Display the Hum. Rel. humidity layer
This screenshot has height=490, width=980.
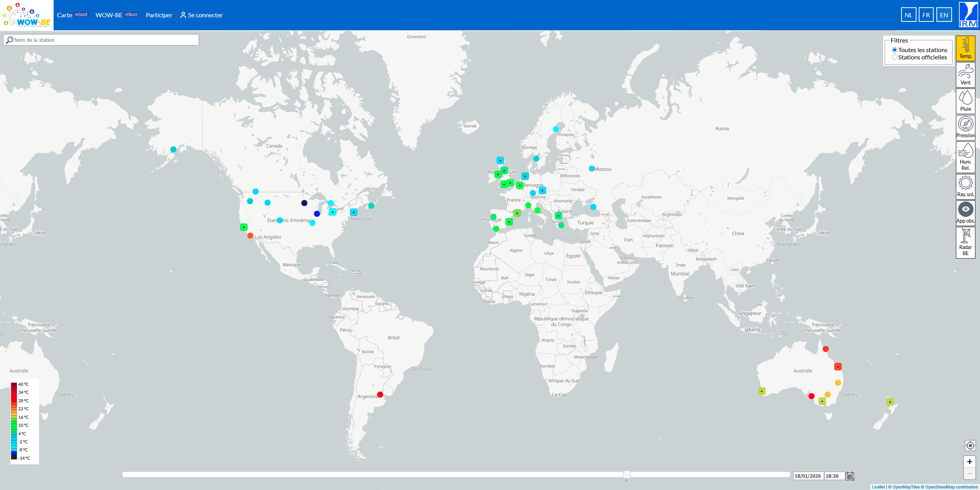tap(965, 157)
